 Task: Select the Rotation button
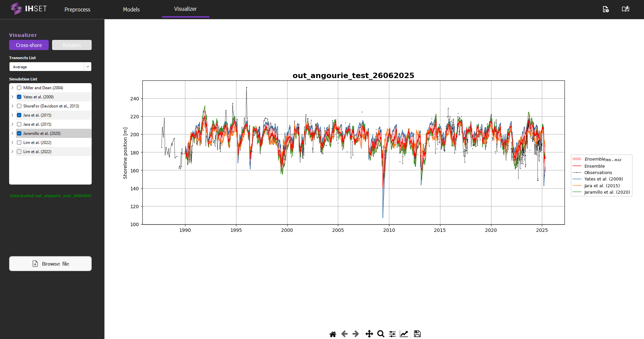(x=72, y=45)
